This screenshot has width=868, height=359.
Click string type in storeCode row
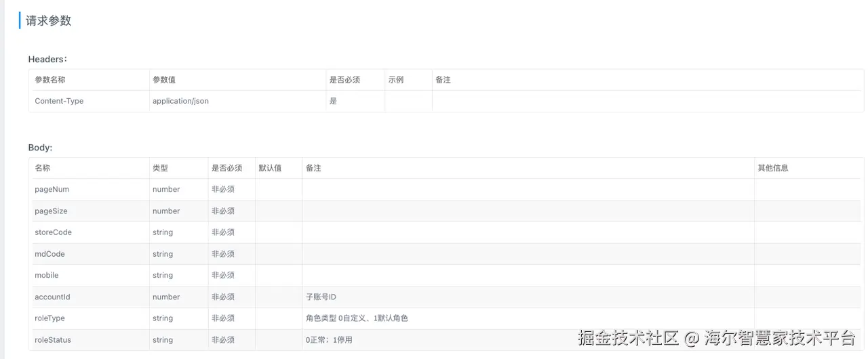coord(163,232)
